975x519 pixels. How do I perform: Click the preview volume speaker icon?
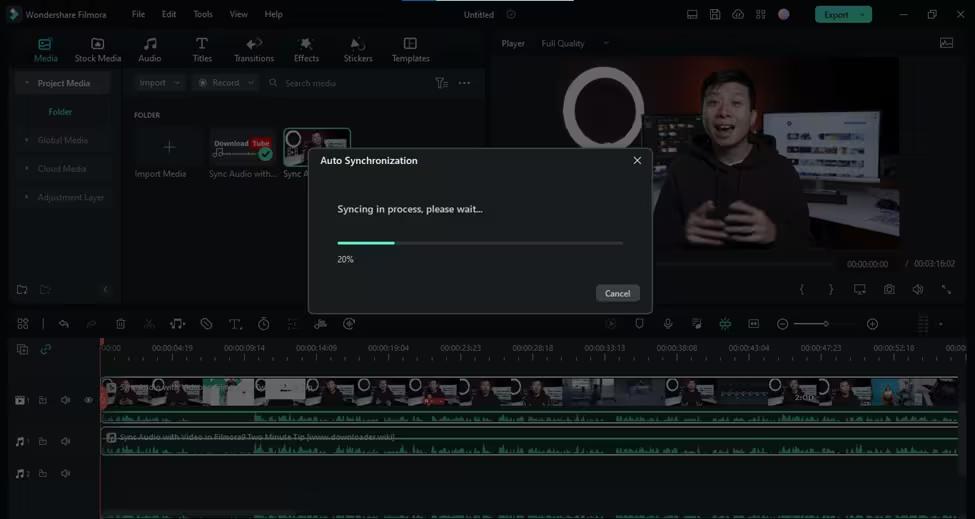[x=918, y=290]
